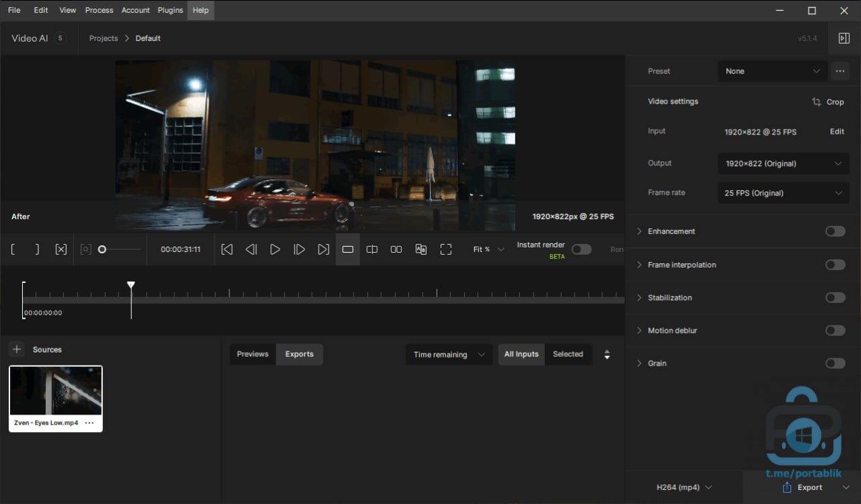Click the Export button
This screenshot has height=504, width=861.
click(x=802, y=487)
